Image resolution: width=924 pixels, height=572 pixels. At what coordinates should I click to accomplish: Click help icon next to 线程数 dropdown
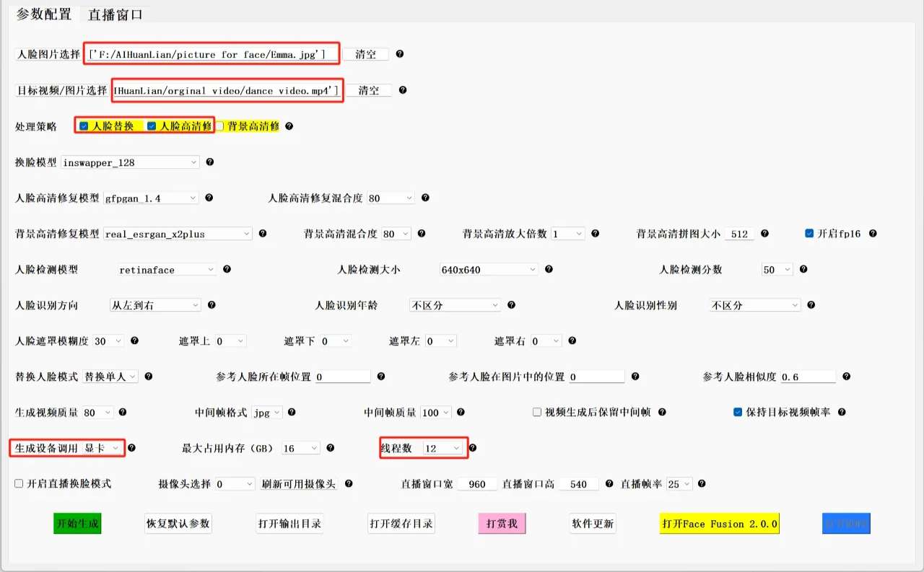(473, 448)
